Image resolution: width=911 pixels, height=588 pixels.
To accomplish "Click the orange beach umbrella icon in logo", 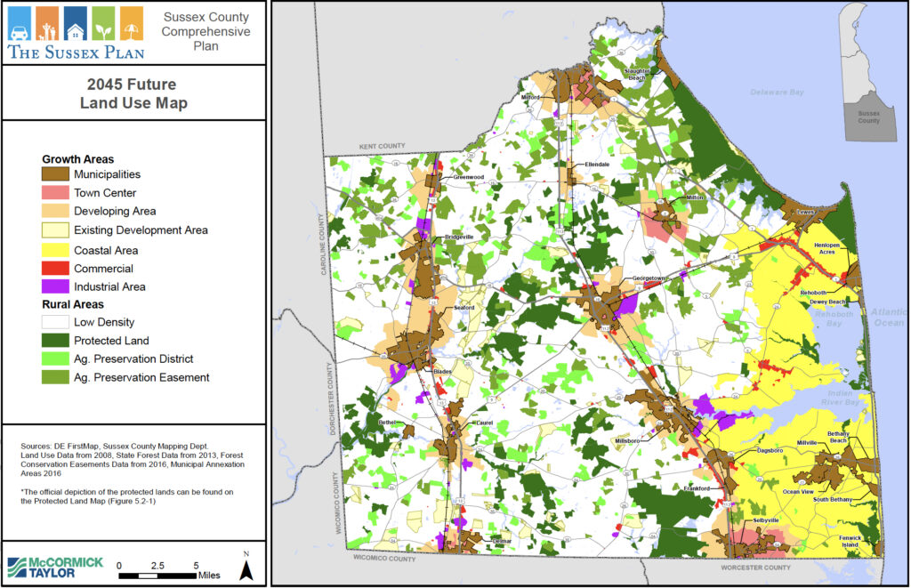I will coord(132,23).
